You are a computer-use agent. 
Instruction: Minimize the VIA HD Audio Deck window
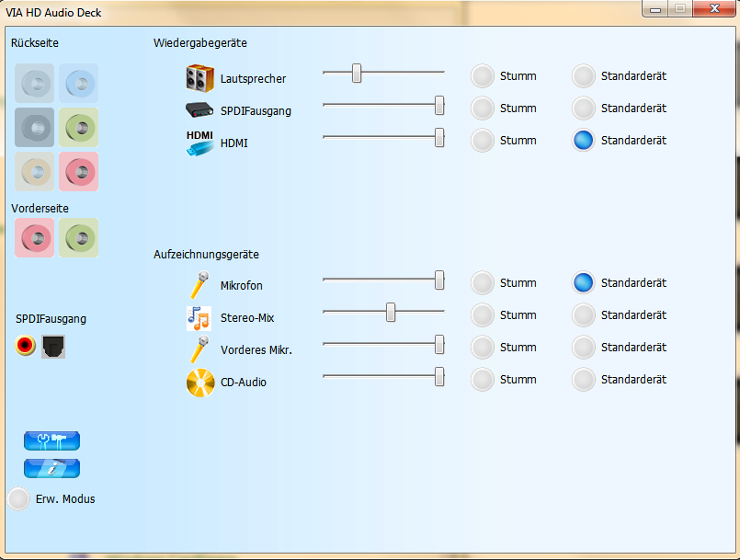[655, 9]
